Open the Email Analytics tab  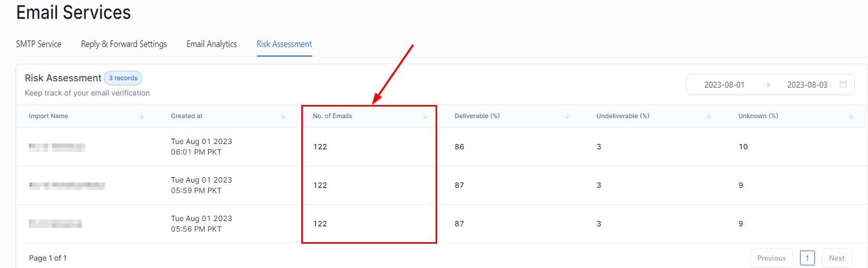click(x=212, y=44)
